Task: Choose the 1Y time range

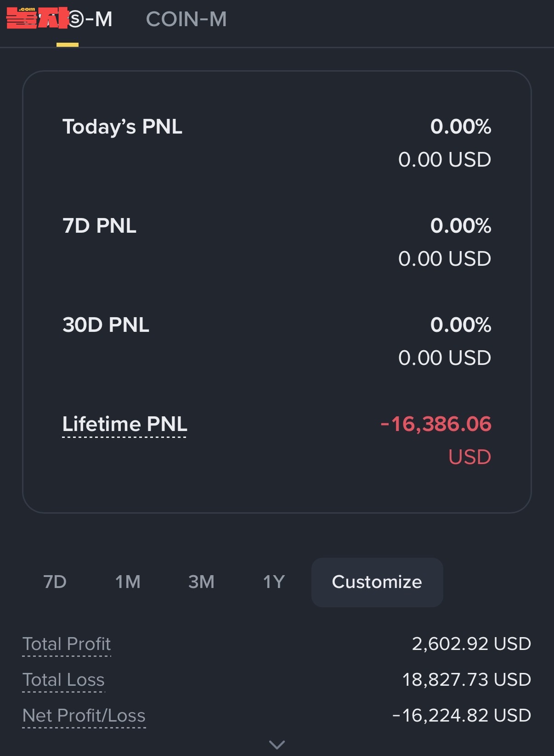Action: point(274,582)
